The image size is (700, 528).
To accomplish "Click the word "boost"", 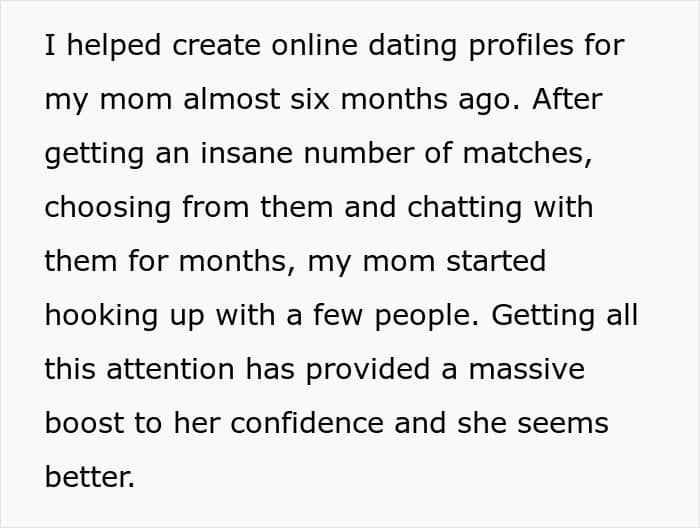I will click(84, 423).
